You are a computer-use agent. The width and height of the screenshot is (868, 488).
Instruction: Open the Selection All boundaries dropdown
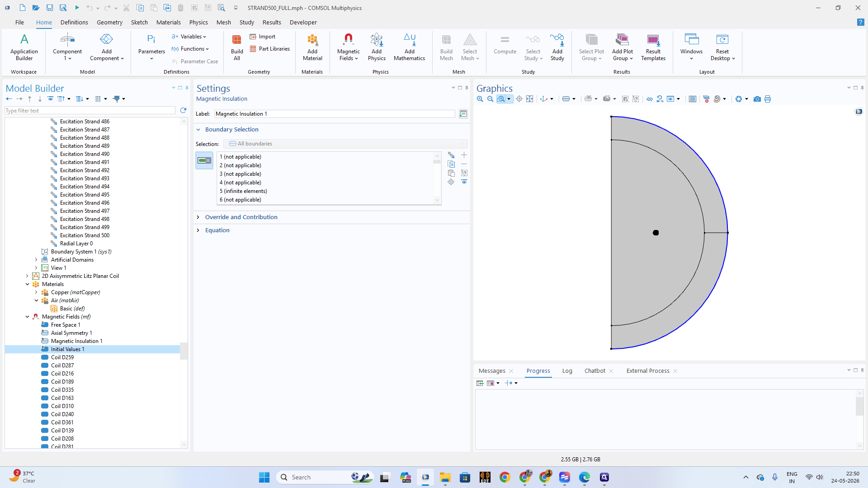(345, 144)
